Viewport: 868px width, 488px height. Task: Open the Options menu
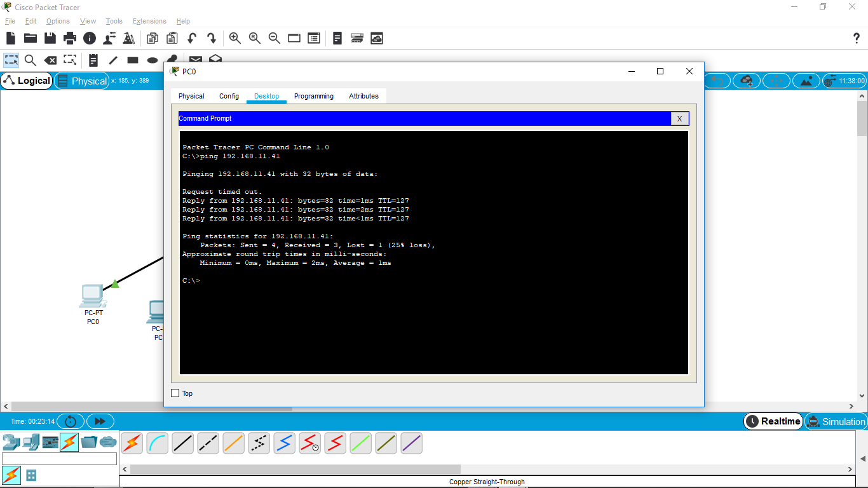coord(58,21)
